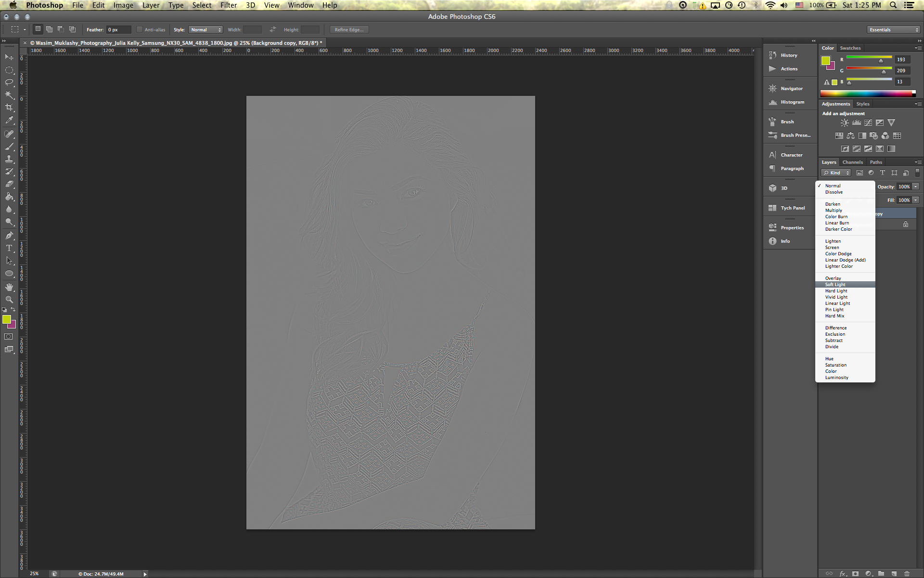Open the Essentials workspace dropdown
The image size is (924, 578).
pos(894,30)
